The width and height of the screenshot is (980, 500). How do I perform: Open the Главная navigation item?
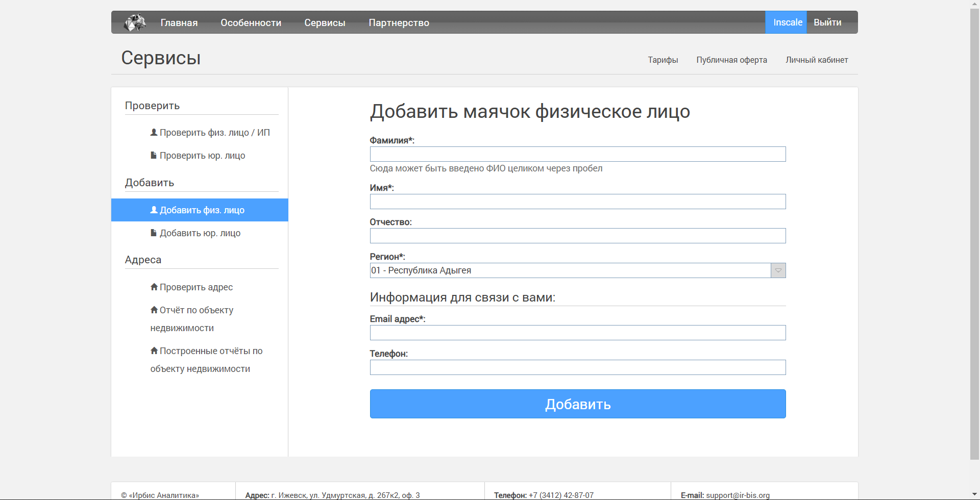(179, 22)
